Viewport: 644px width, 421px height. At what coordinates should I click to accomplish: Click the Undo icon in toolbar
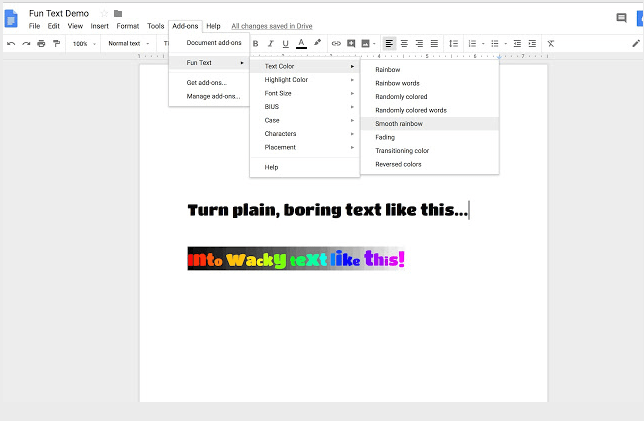click(x=11, y=44)
